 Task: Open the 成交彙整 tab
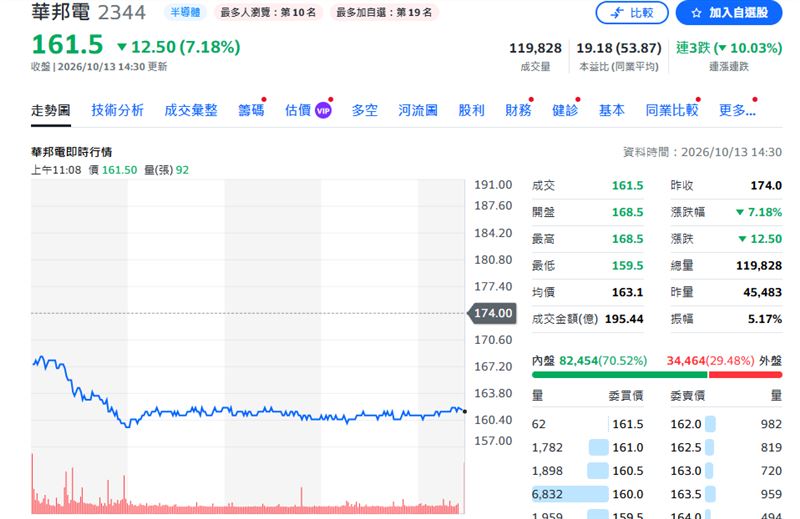click(191, 110)
